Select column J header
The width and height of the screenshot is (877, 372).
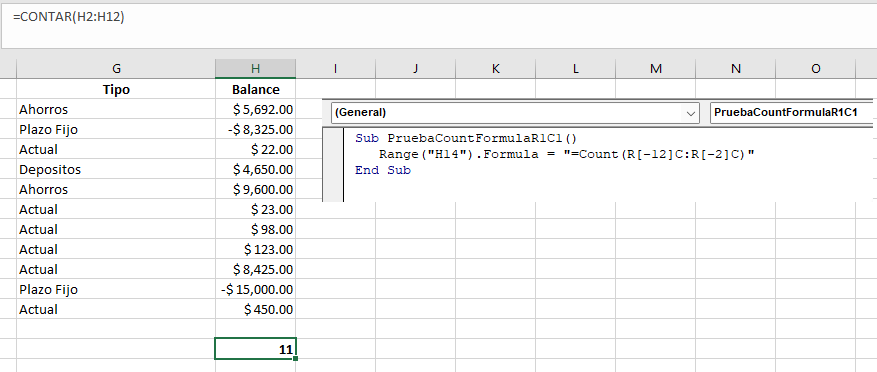pyautogui.click(x=416, y=69)
